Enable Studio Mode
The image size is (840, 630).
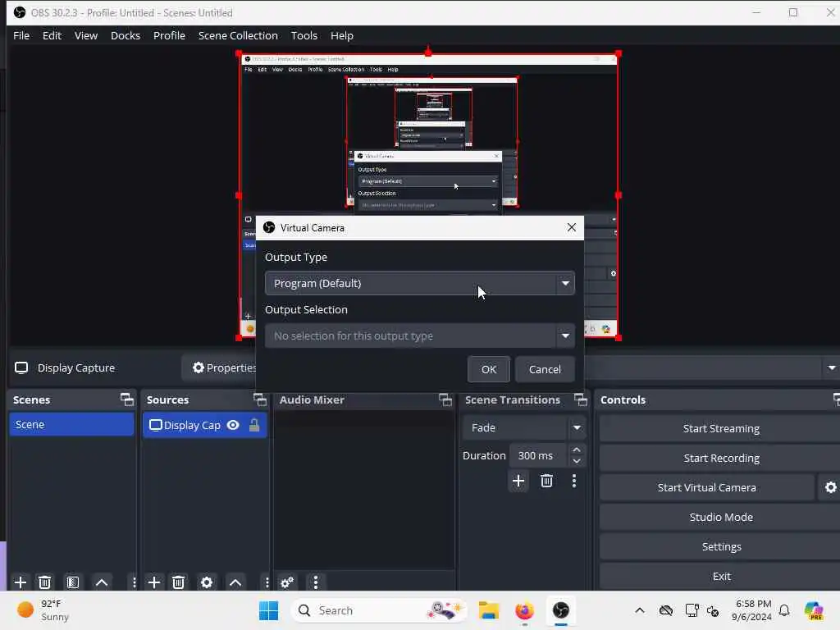tap(720, 517)
